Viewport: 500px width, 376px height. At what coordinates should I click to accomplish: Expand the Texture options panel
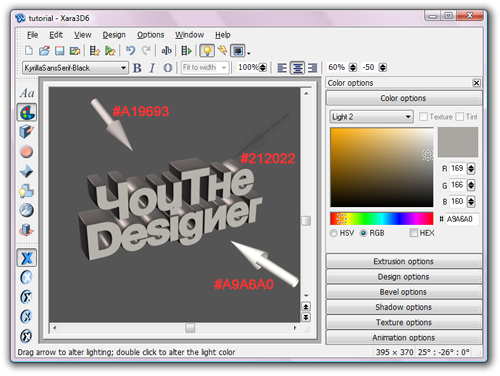tap(404, 322)
